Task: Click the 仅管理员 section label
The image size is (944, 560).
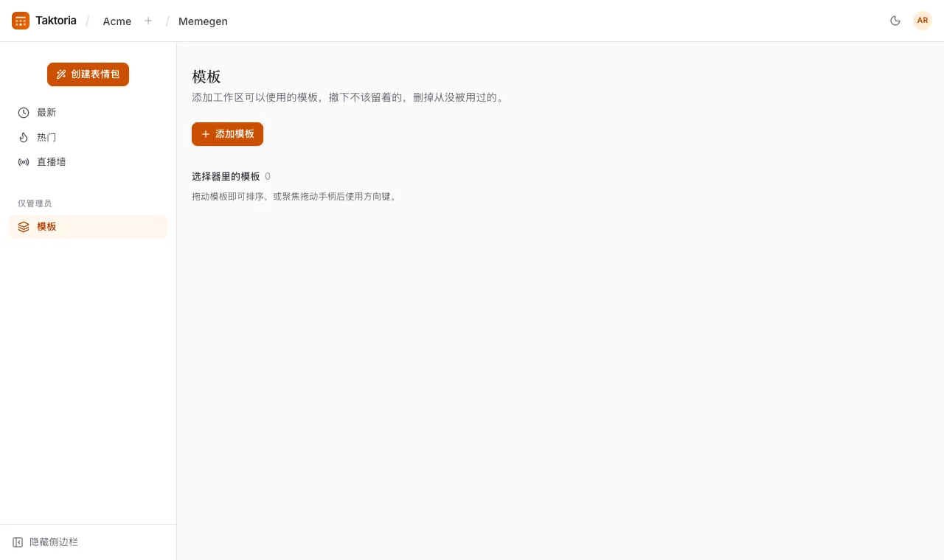Action: (35, 203)
